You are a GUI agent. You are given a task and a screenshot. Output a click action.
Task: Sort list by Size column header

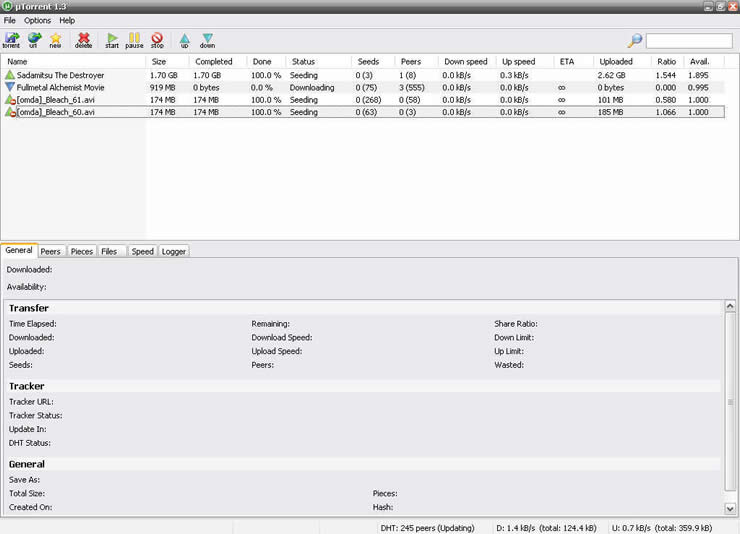[x=167, y=61]
